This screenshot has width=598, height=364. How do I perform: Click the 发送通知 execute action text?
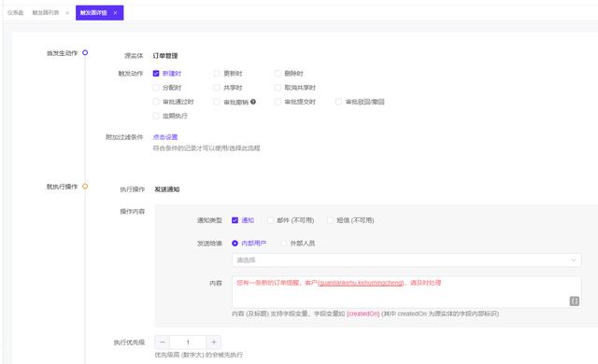click(x=166, y=189)
